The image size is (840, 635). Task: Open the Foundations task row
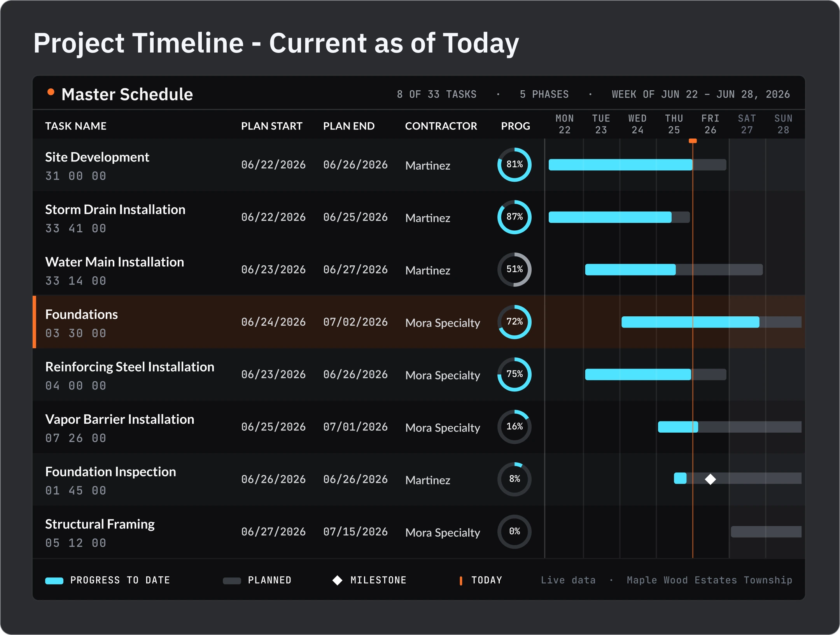click(x=419, y=322)
